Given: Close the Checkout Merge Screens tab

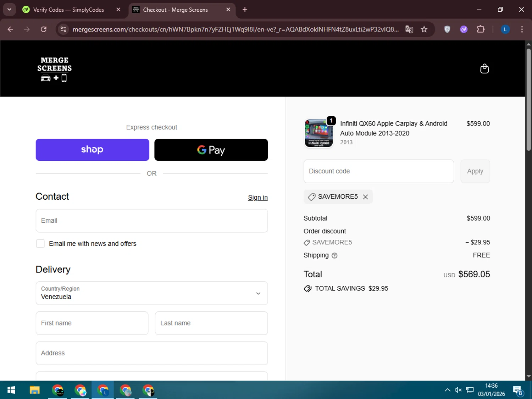Looking at the screenshot, I should (228, 10).
